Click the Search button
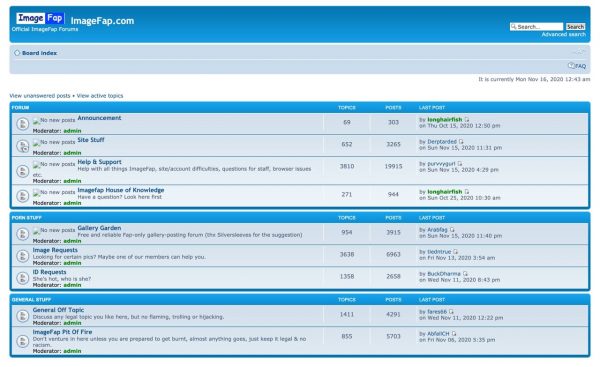600x367 pixels. click(576, 26)
